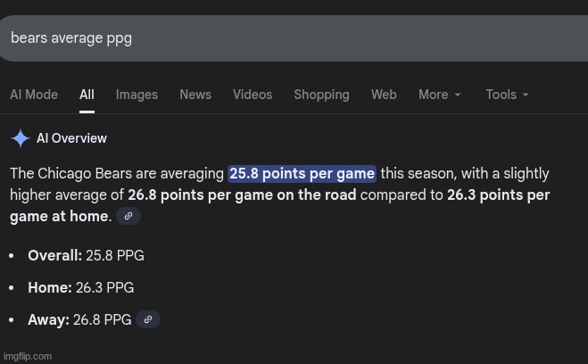Screen dimensions: 588x364
Task: Click the "Overall: 25.8 PPG" bullet
Action: point(86,256)
